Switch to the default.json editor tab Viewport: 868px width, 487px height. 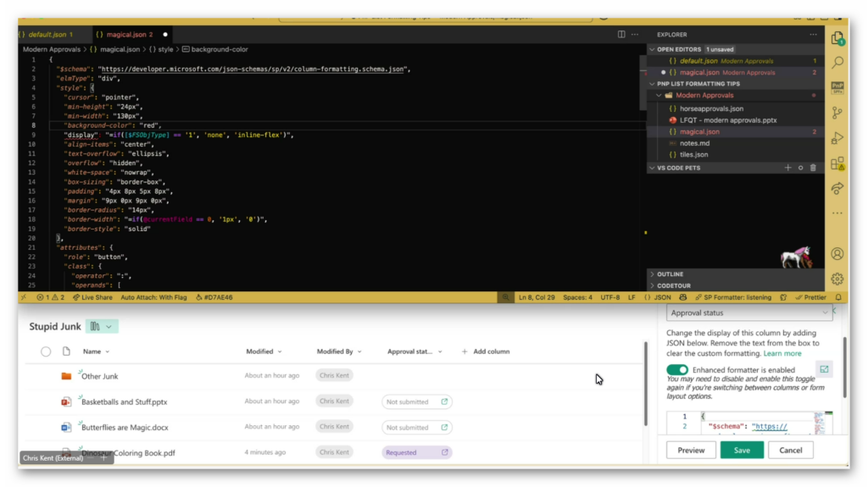47,35
